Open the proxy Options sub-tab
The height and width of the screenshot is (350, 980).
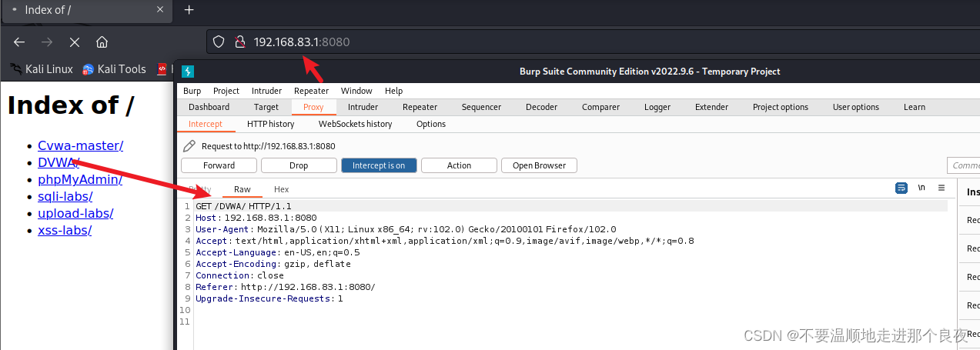pyautogui.click(x=431, y=124)
